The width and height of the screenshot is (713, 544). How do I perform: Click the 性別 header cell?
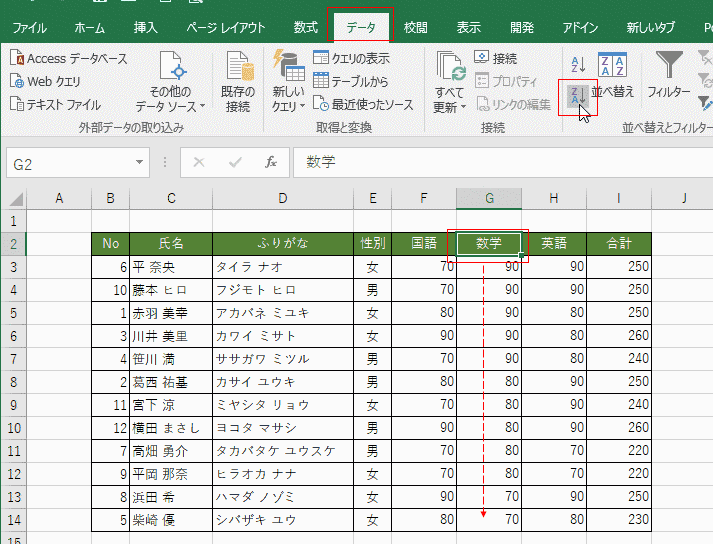(372, 244)
